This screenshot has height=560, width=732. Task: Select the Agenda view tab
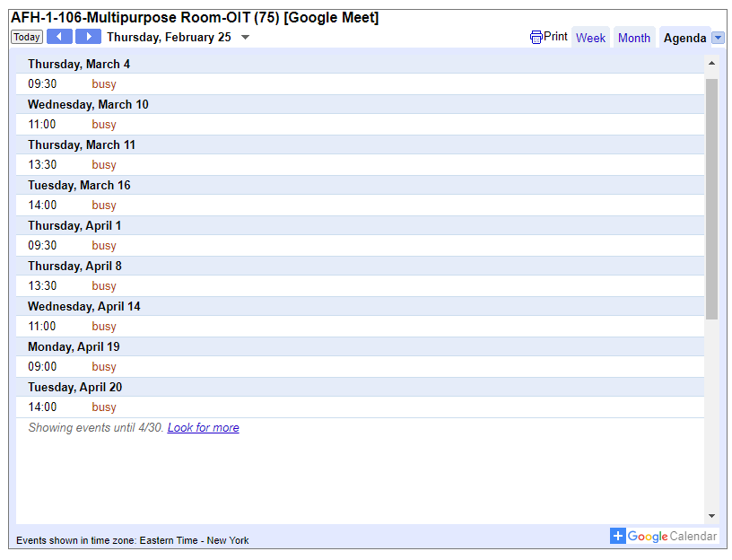click(x=684, y=38)
